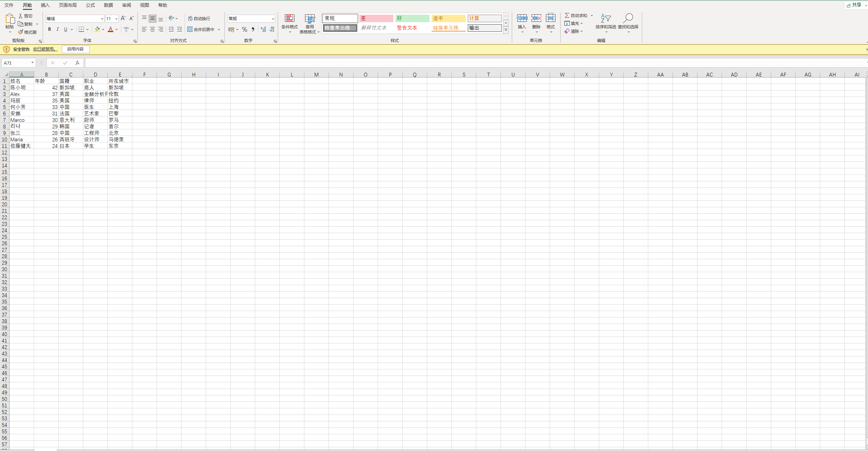Image resolution: width=868 pixels, height=451 pixels.
Task: Click the Name Box showing A71
Action: tap(16, 63)
